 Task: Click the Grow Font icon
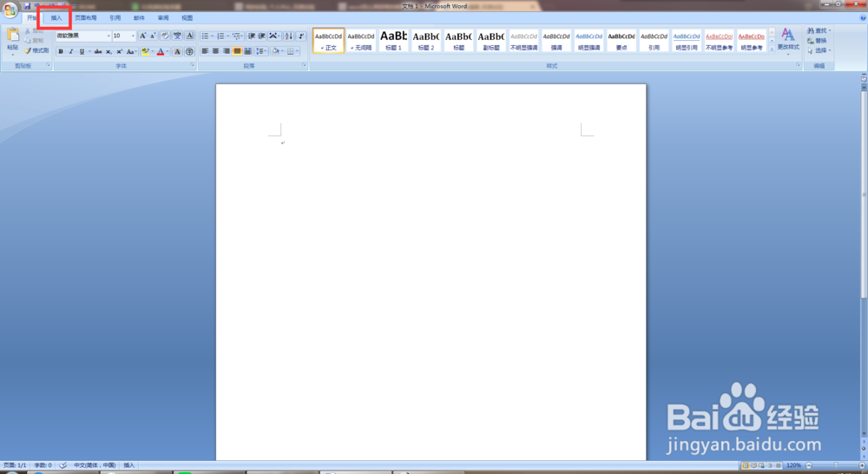pyautogui.click(x=143, y=36)
